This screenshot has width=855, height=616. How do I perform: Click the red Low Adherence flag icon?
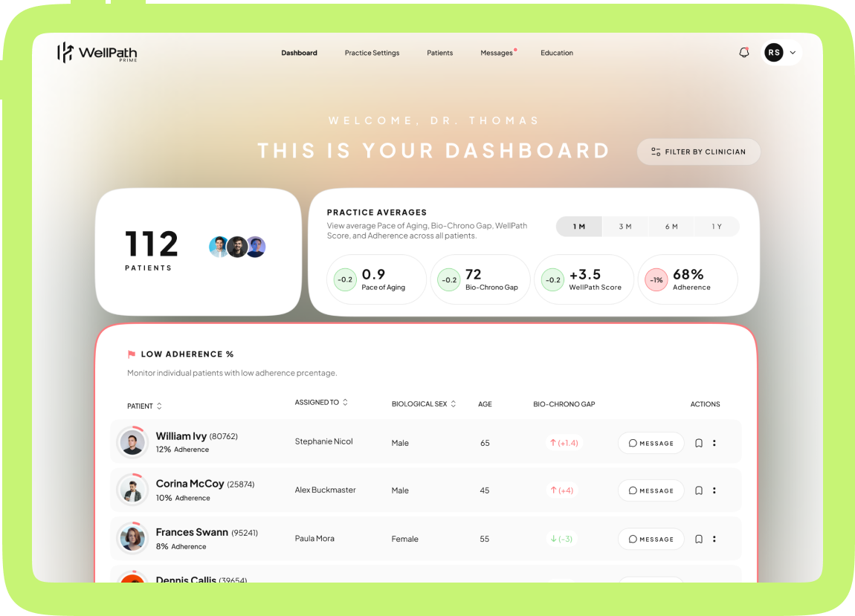[132, 354]
